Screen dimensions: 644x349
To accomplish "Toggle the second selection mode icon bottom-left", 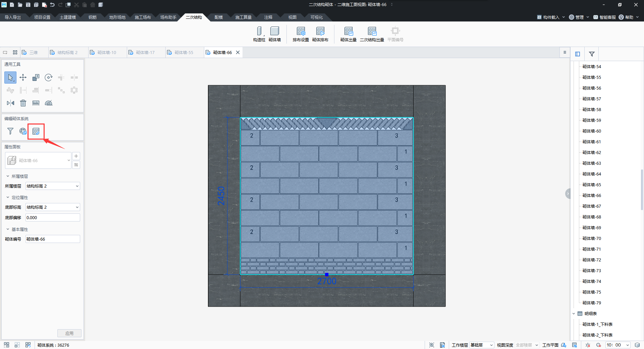I will coord(17,345).
